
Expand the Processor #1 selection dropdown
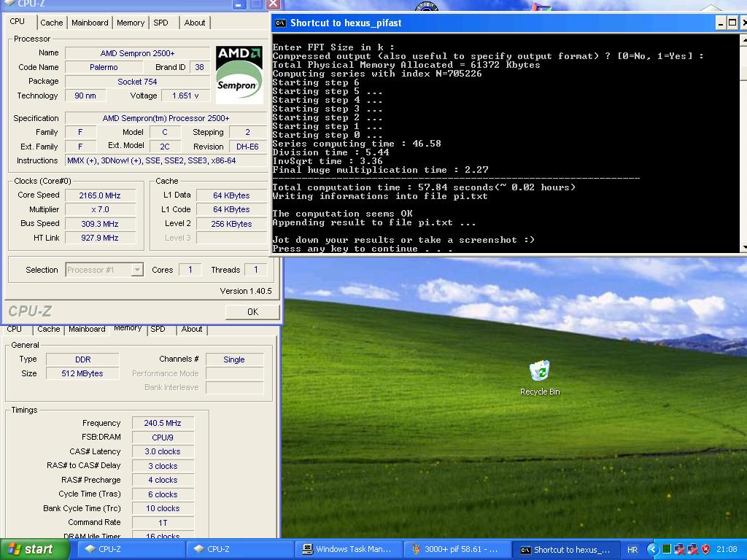137,270
